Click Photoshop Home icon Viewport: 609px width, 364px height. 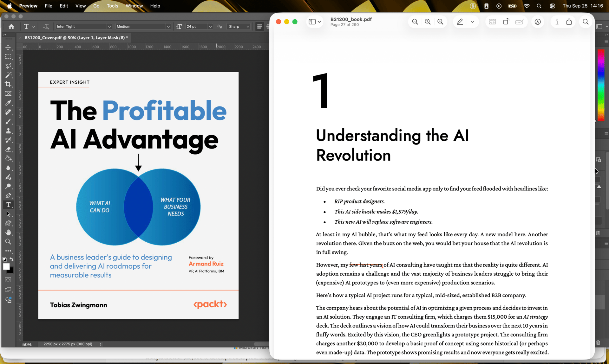pos(11,27)
